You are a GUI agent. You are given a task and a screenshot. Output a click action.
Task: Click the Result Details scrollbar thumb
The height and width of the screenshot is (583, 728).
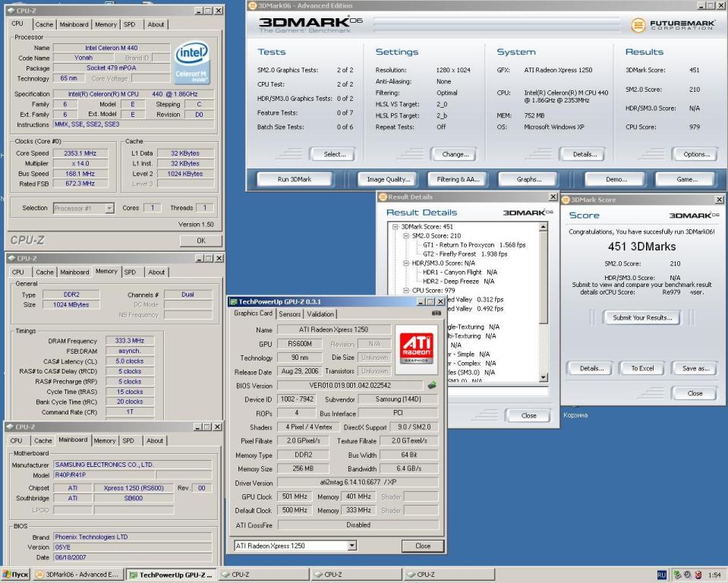point(544,277)
